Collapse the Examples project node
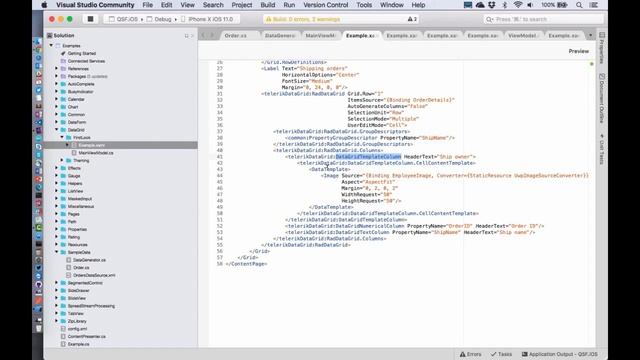The image size is (640, 360). point(51,46)
